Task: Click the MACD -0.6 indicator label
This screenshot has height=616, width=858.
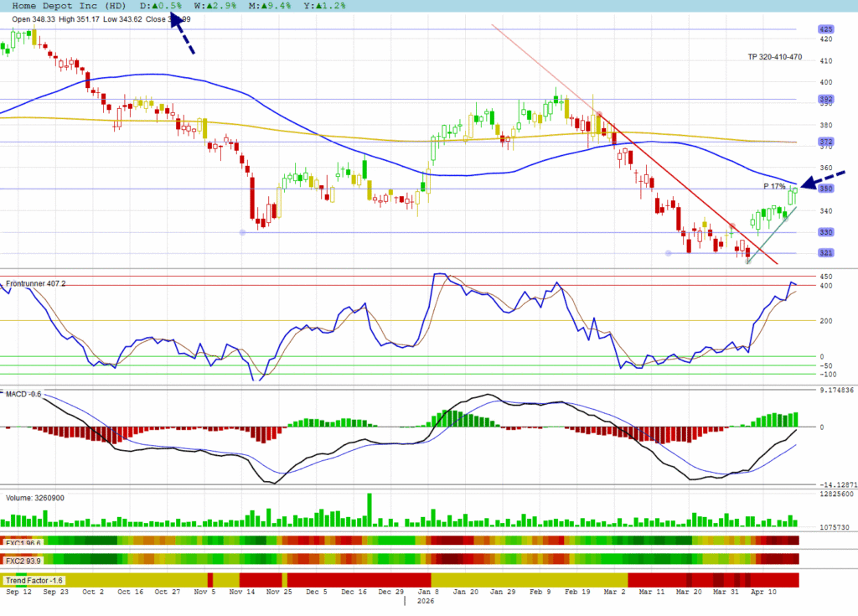Action: click(24, 393)
